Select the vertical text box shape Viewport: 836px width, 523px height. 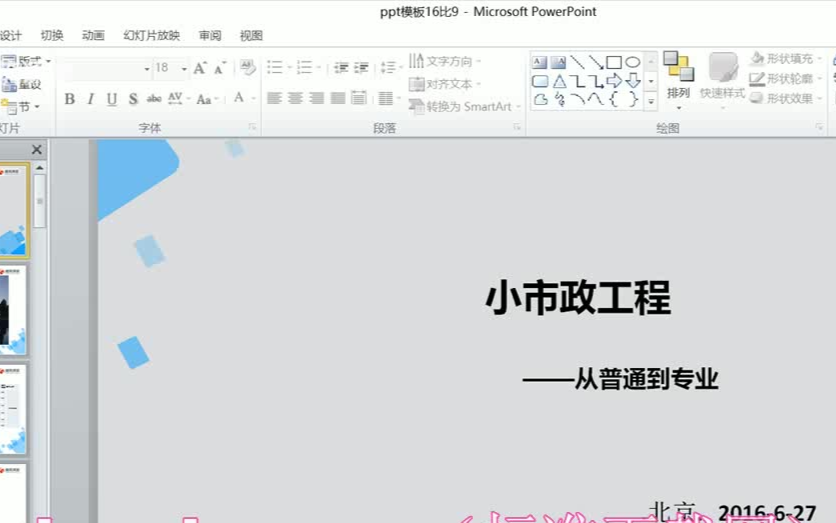click(x=558, y=62)
